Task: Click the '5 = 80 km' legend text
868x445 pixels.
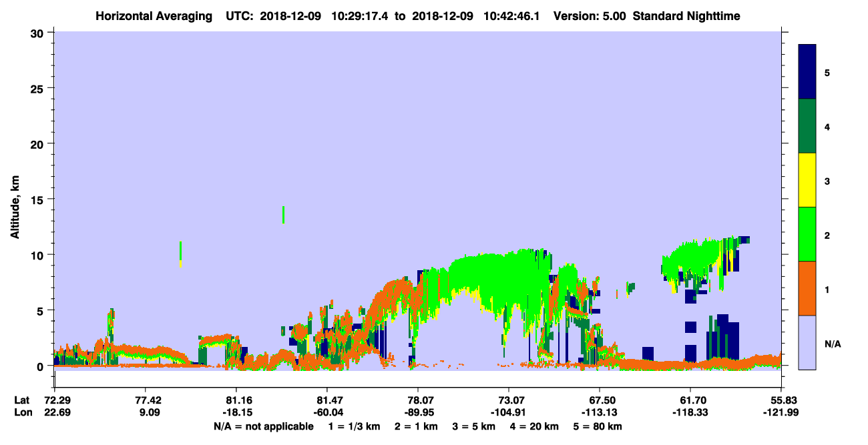Action: pos(598,426)
